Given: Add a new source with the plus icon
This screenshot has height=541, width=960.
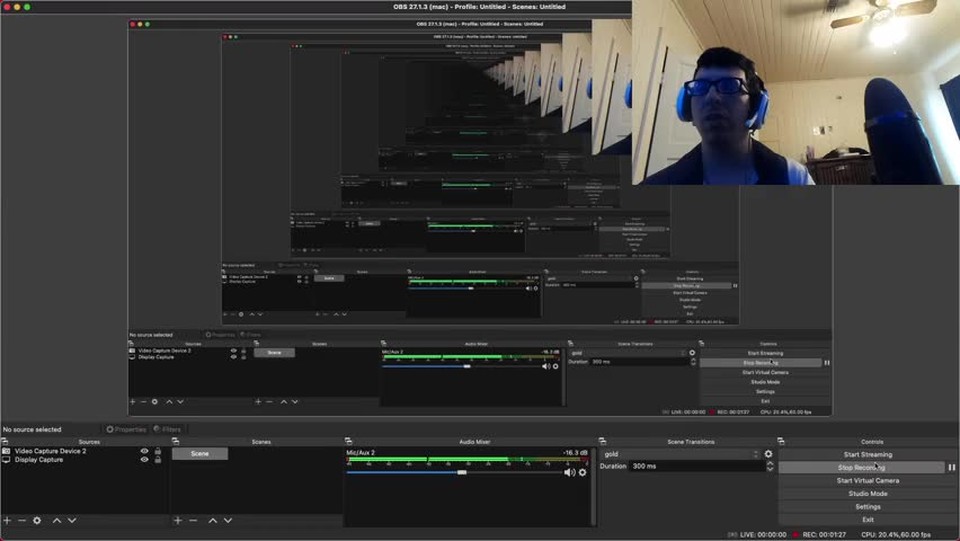Looking at the screenshot, I should pos(7,520).
